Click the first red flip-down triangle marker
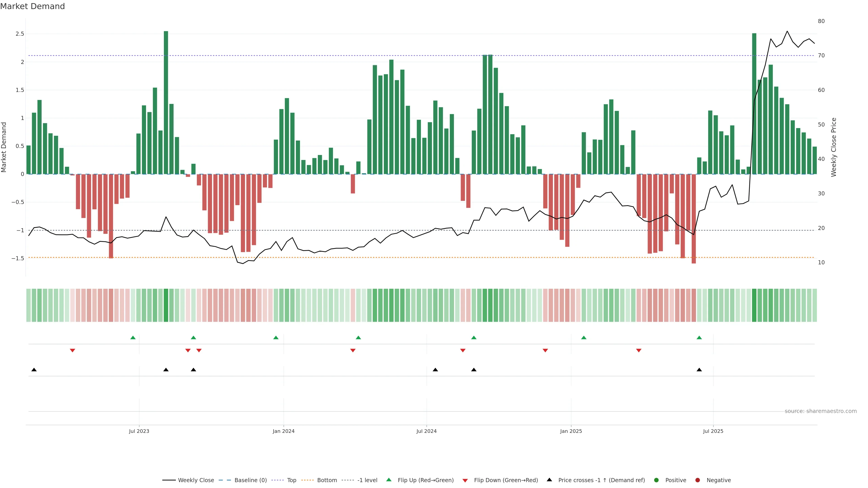This screenshot has height=488, width=868. [x=72, y=351]
